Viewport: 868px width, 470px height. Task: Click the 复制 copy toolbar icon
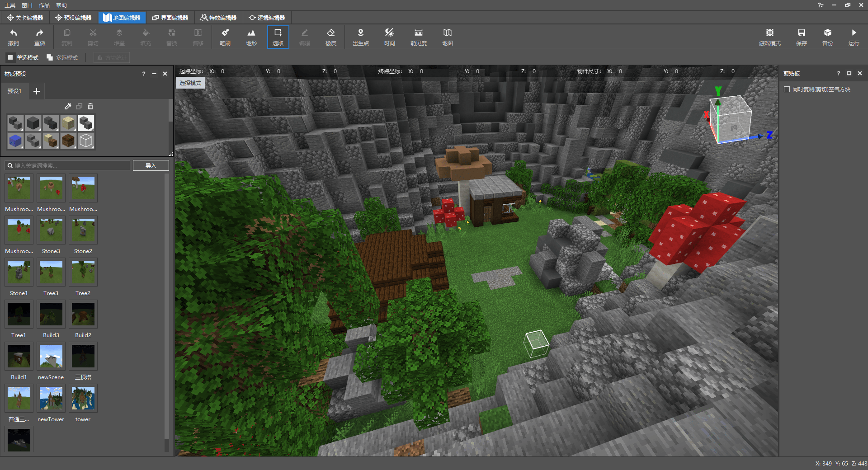[x=67, y=37]
